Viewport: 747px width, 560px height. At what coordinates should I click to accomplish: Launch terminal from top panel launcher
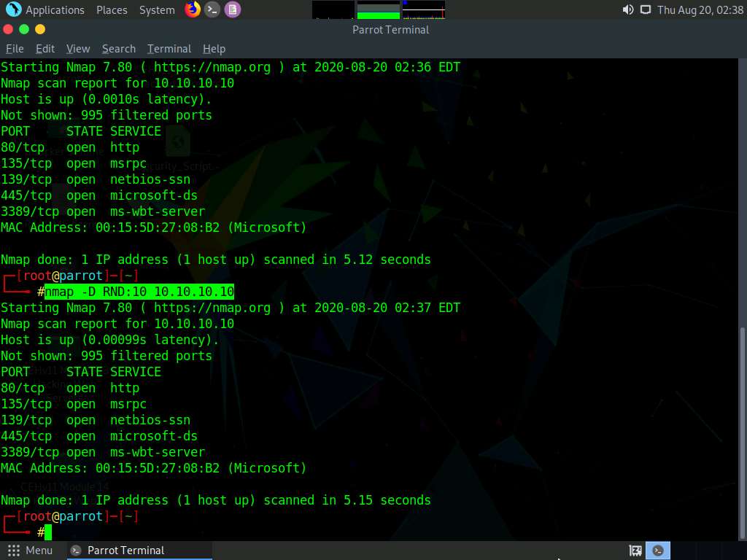[x=212, y=9]
